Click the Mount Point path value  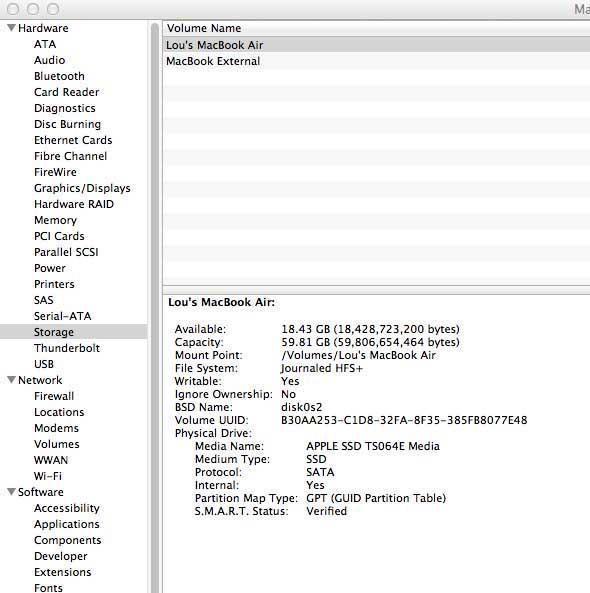(359, 355)
